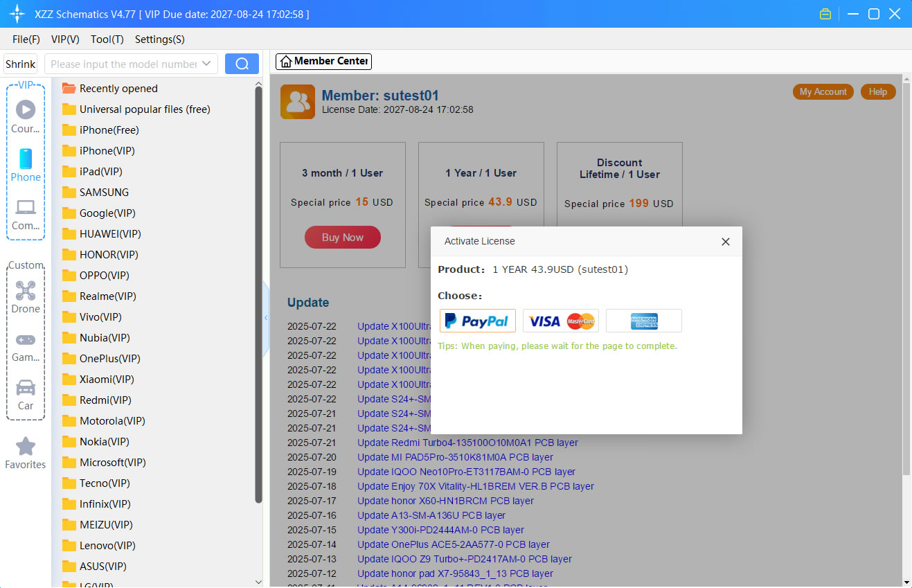Choose American Express payment option
The image size is (912, 588).
click(x=644, y=321)
